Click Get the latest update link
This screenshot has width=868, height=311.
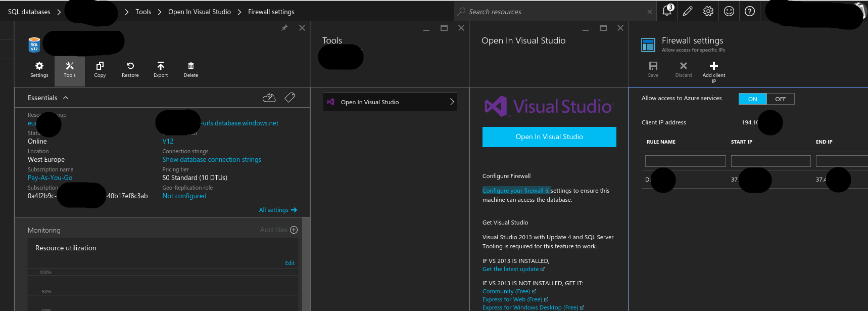point(513,269)
